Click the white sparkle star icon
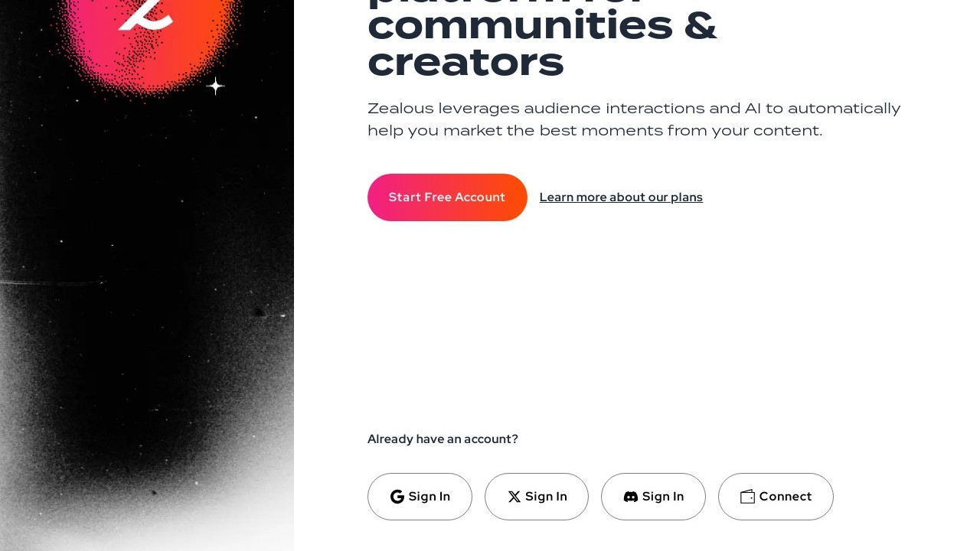Viewport: 980px width, 551px height. pos(216,86)
